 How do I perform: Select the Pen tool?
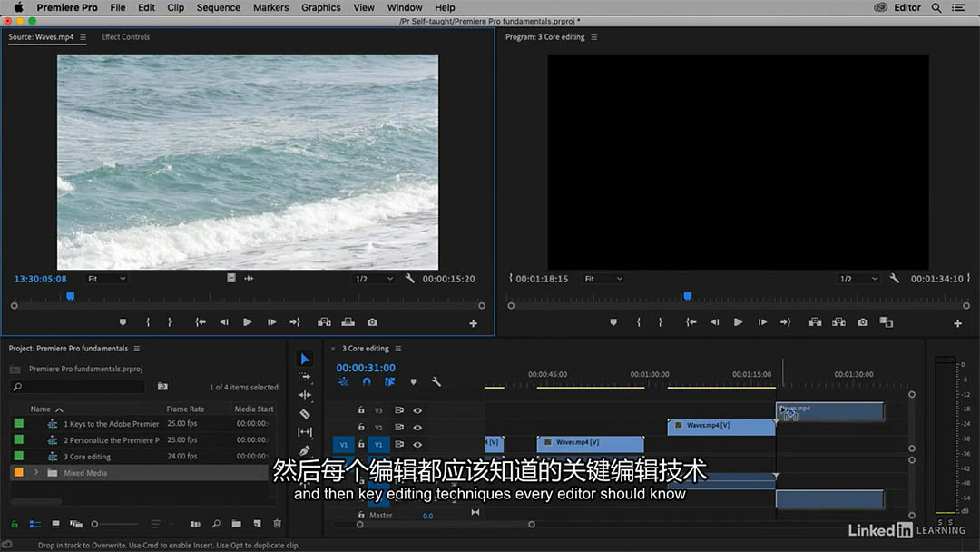tap(304, 450)
